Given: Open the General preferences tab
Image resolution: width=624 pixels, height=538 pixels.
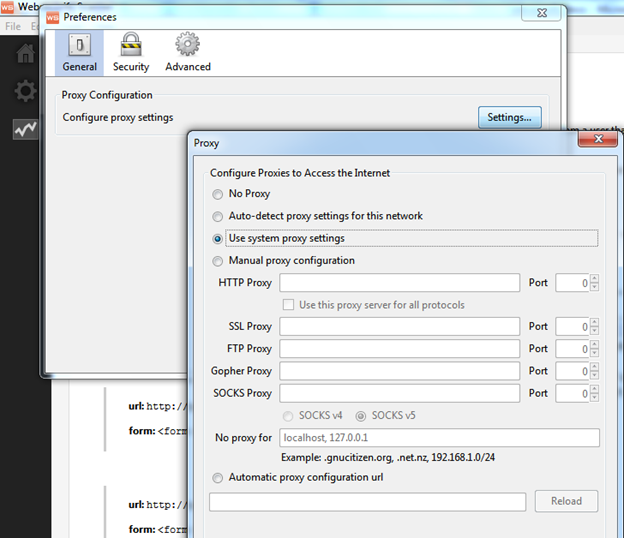Looking at the screenshot, I should pos(79,53).
